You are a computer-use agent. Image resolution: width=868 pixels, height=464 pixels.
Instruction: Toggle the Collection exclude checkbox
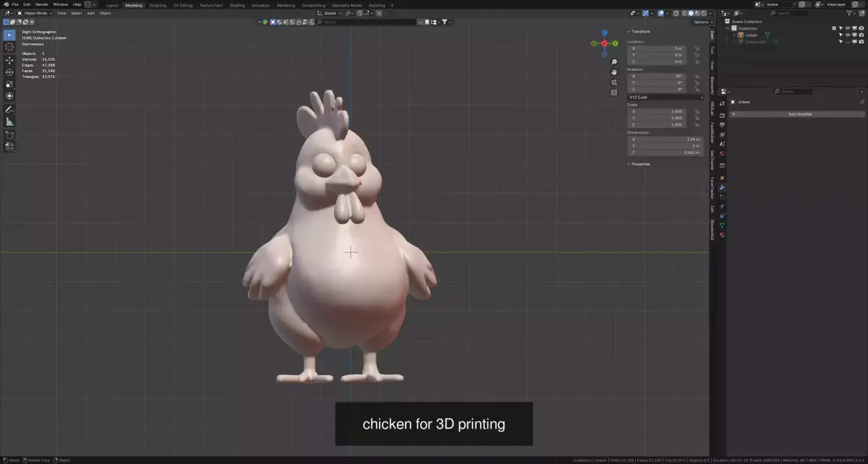coord(834,28)
